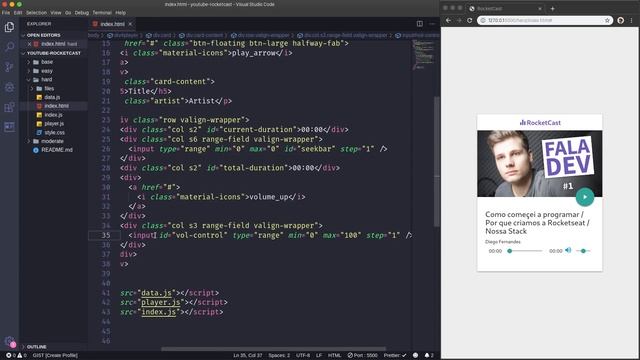Click the notifications bell in status bar
Screen dimensions: 640x360
point(429,356)
